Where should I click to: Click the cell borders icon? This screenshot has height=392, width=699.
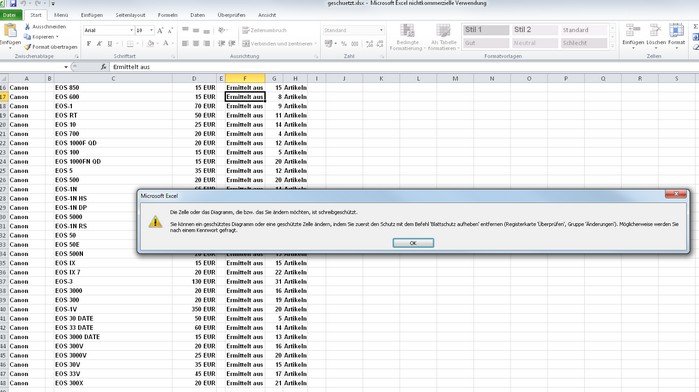pos(130,44)
